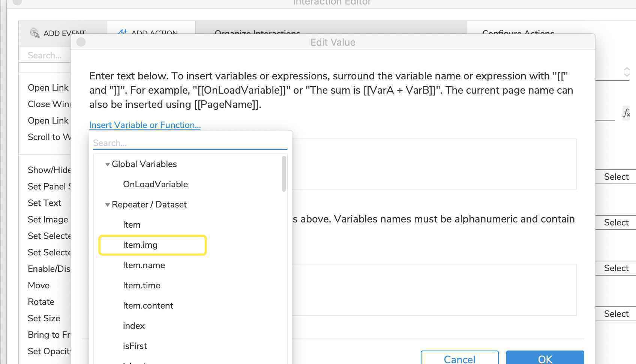Viewport: 636px width, 364px height.
Task: Choose the Enable/Disable action
Action: tap(49, 269)
